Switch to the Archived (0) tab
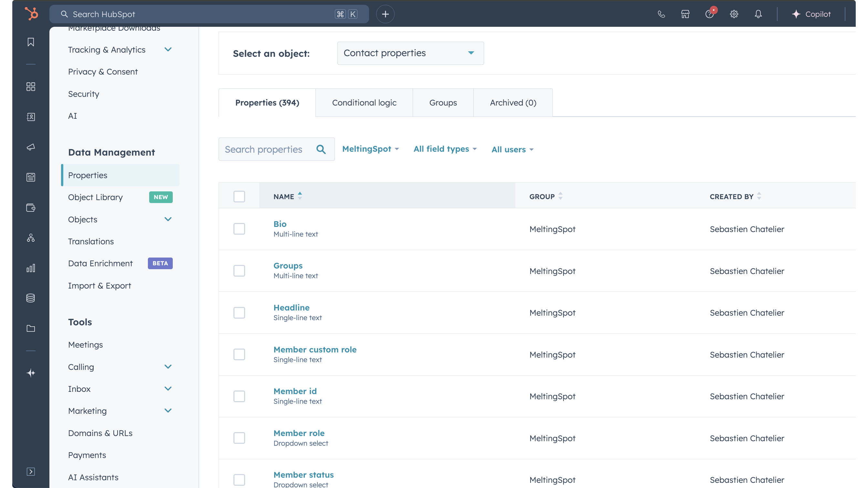This screenshot has height=488, width=868. click(x=512, y=103)
